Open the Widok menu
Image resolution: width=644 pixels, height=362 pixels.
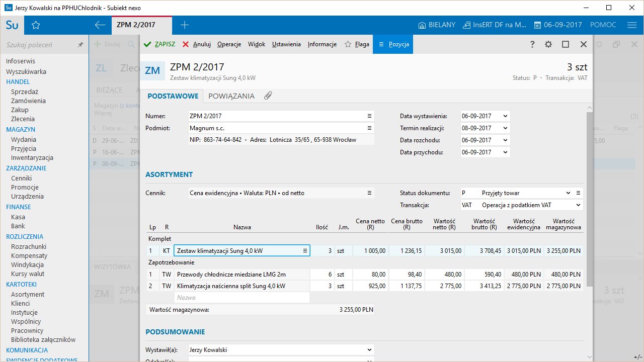coord(257,44)
